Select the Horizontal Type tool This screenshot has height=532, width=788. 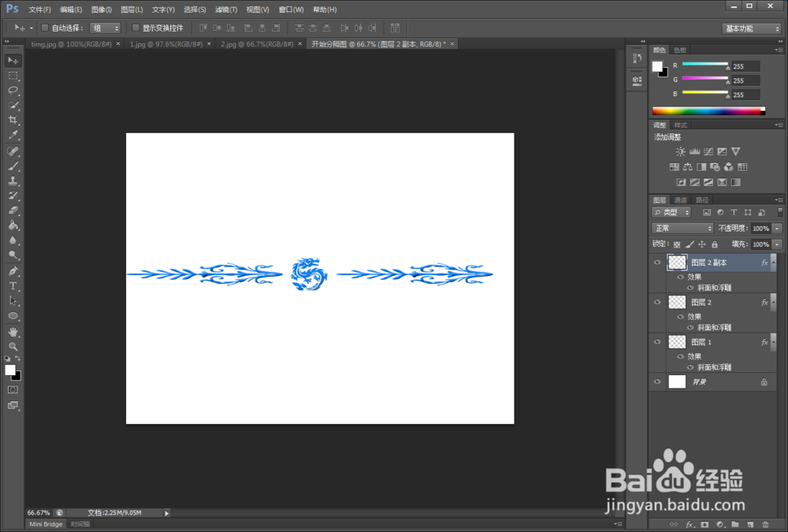(13, 286)
